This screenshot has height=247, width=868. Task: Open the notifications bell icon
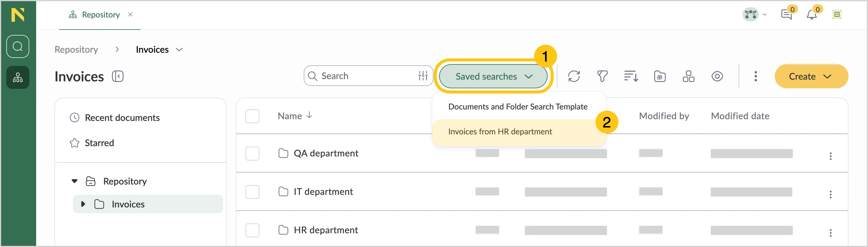coord(812,14)
